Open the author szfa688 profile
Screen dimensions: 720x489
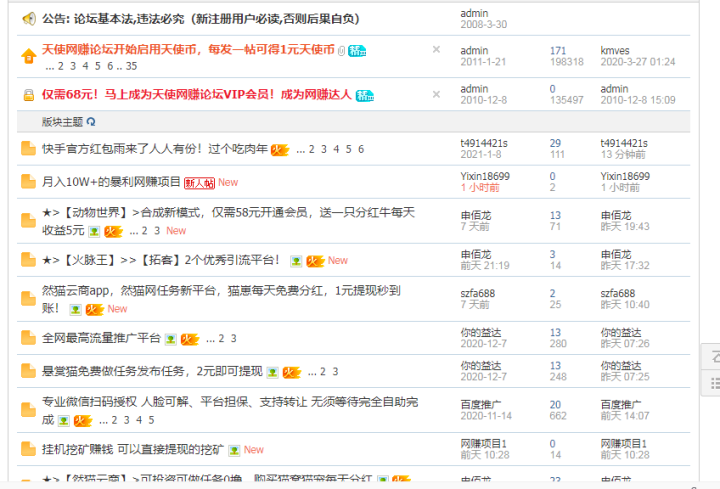click(478, 293)
